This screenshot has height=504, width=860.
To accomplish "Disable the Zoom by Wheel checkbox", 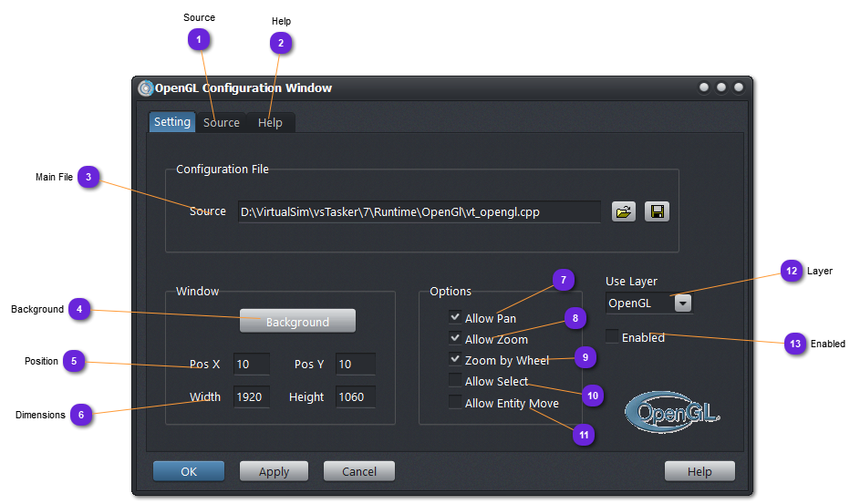I will pos(455,359).
